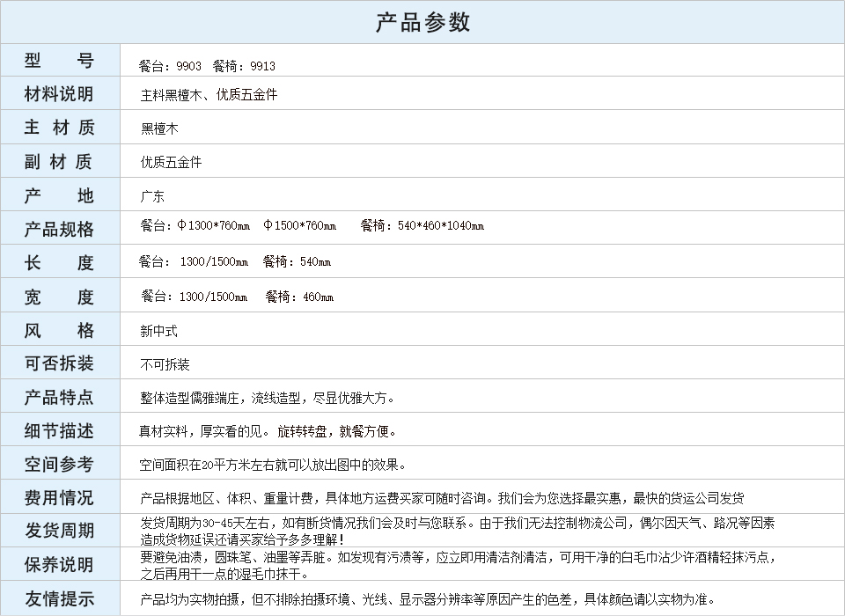
Task: Select the 空间参考 label cell
Action: coord(60,464)
